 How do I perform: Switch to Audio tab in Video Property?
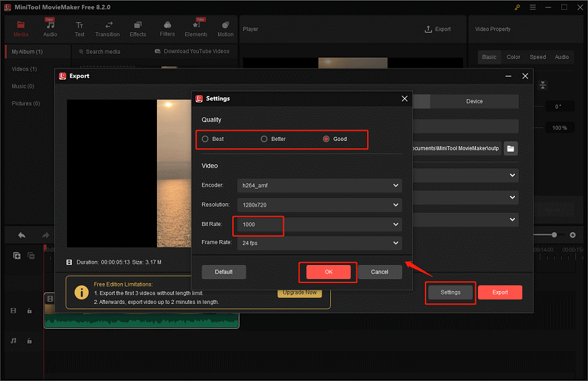coord(562,57)
